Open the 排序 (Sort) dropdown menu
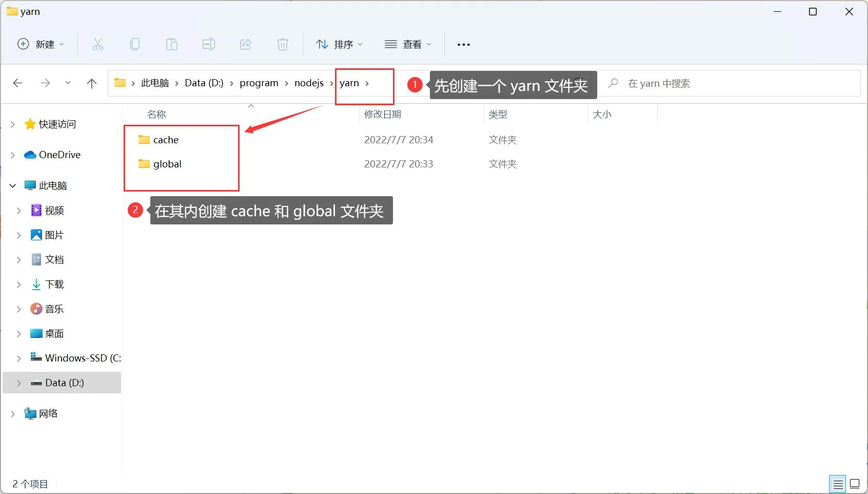Image resolution: width=868 pixels, height=494 pixels. tap(339, 45)
